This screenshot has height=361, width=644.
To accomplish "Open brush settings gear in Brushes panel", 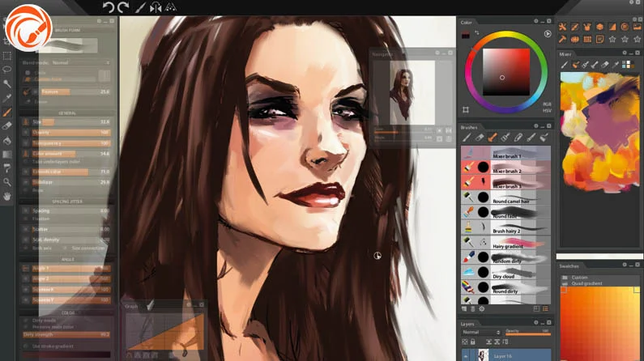I will pyautogui.click(x=482, y=308).
